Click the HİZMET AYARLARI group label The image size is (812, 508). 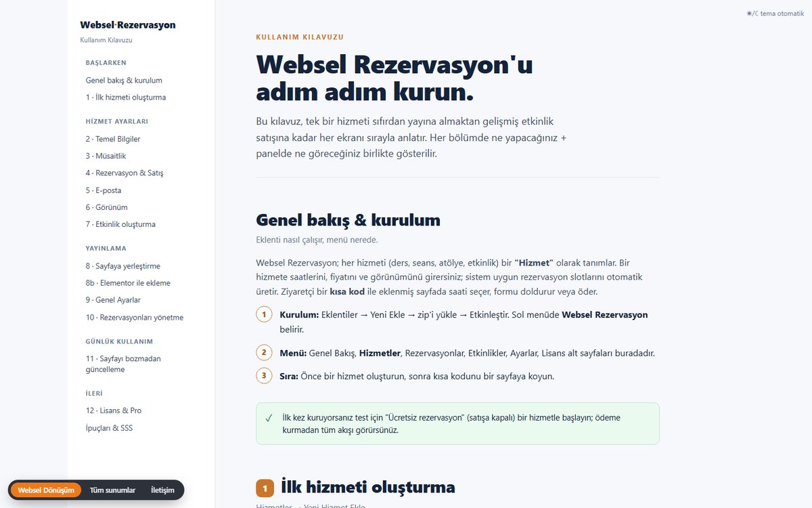(x=116, y=122)
